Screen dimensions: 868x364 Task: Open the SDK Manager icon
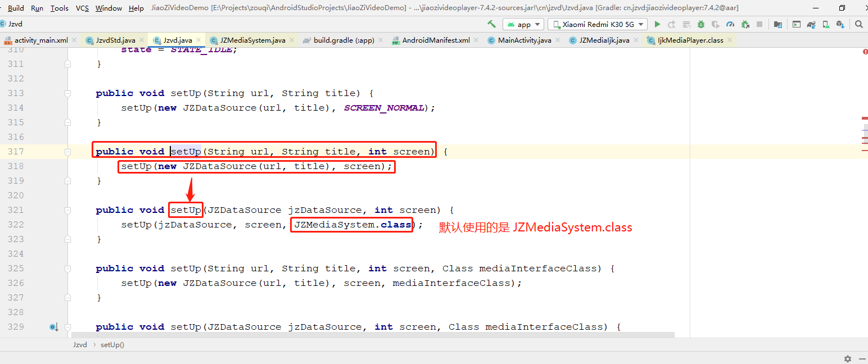pyautogui.click(x=840, y=24)
